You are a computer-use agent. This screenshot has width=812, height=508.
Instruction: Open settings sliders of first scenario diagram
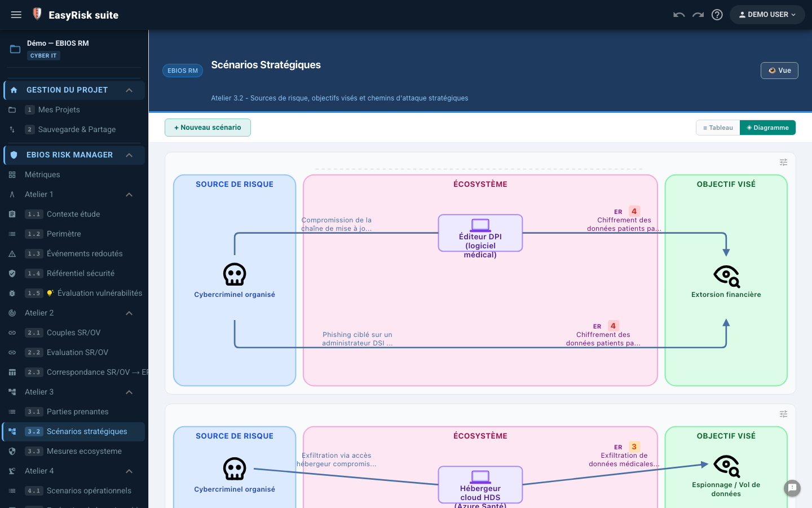tap(783, 162)
